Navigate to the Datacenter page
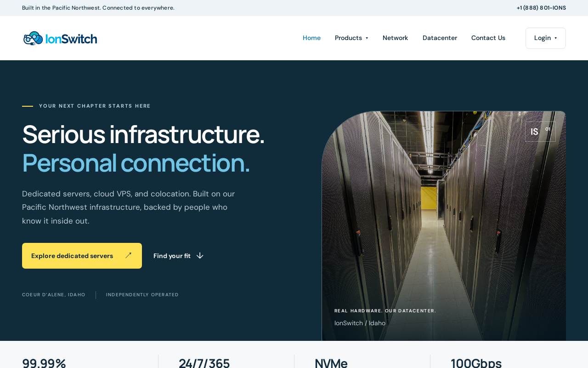Screen dimensions: 588x368 [x=440, y=38]
